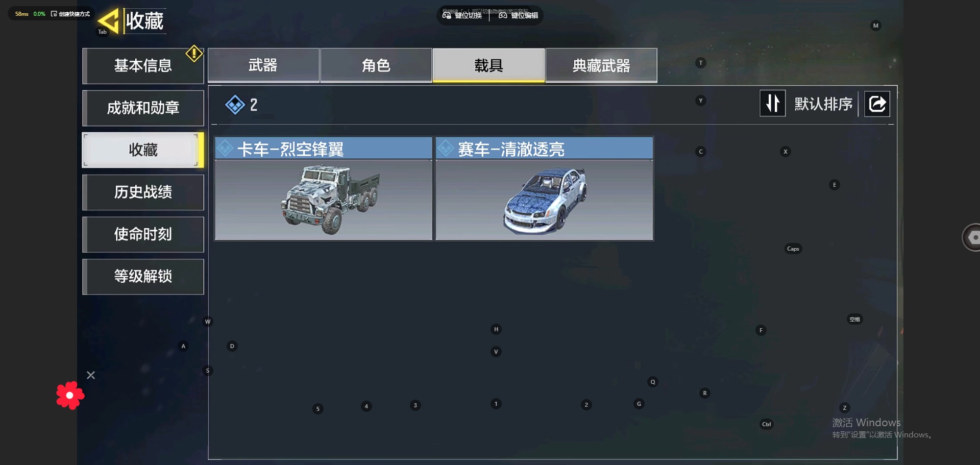Click the blue diamond count icon
Viewport: 980px width, 465px height.
(235, 105)
